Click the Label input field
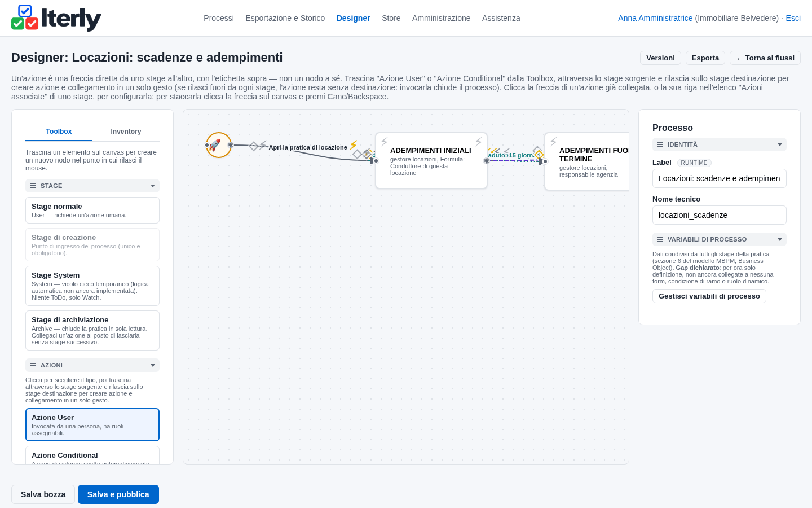This screenshot has width=812, height=508. click(x=720, y=178)
